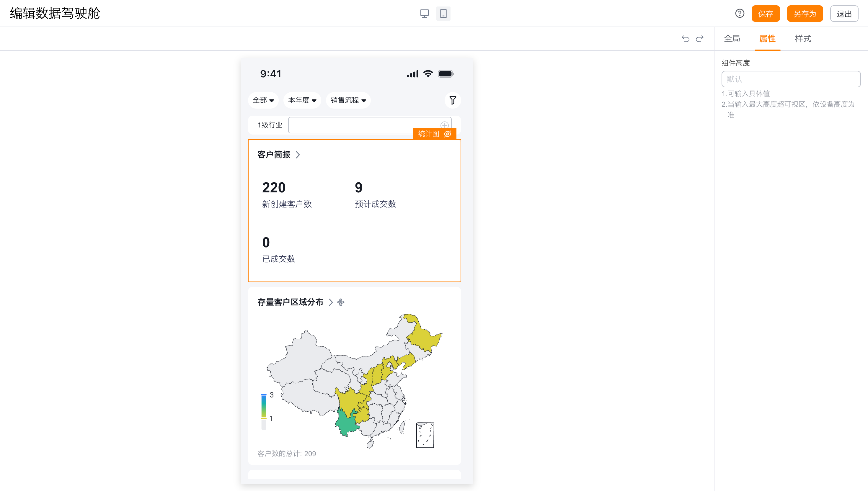Click drill icon beside 存量客户区域分布 title
This screenshot has width=868, height=491.
pos(341,302)
